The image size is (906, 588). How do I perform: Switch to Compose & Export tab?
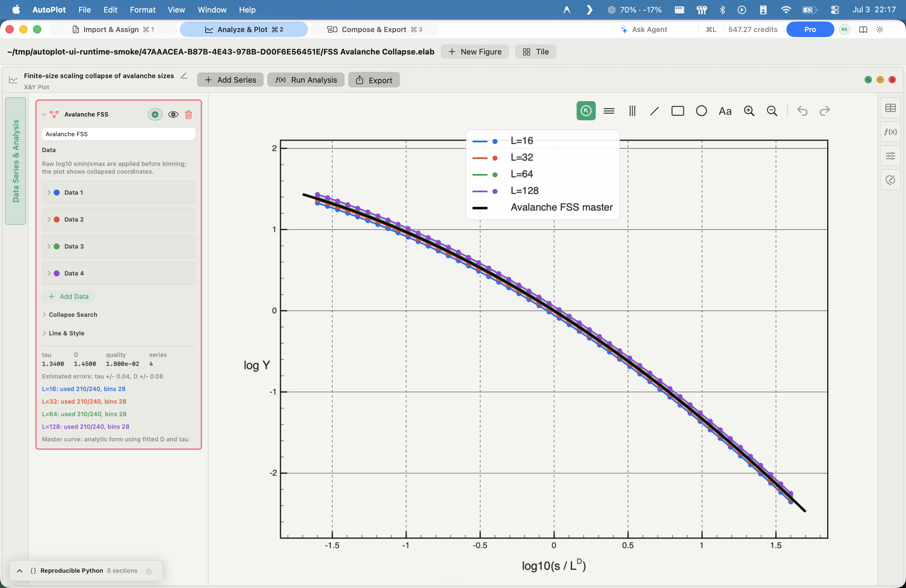coord(374,29)
